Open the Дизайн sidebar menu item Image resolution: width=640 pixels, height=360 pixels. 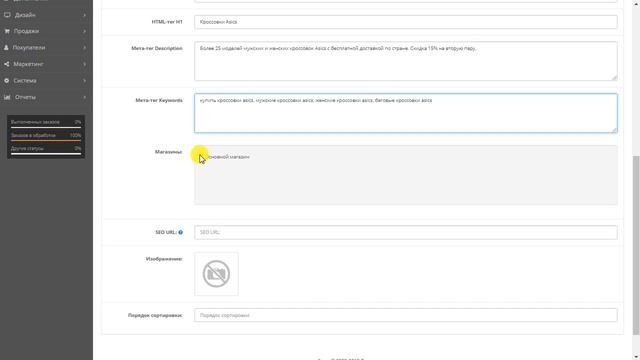(x=46, y=15)
